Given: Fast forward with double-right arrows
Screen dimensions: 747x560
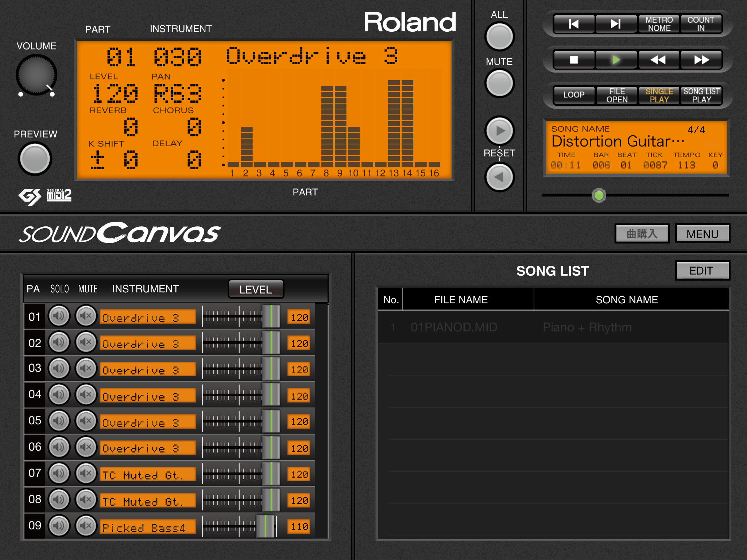Looking at the screenshot, I should point(701,60).
